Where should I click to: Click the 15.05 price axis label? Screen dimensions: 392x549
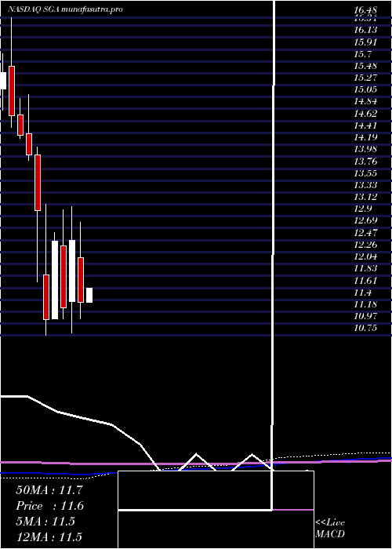coord(365,89)
